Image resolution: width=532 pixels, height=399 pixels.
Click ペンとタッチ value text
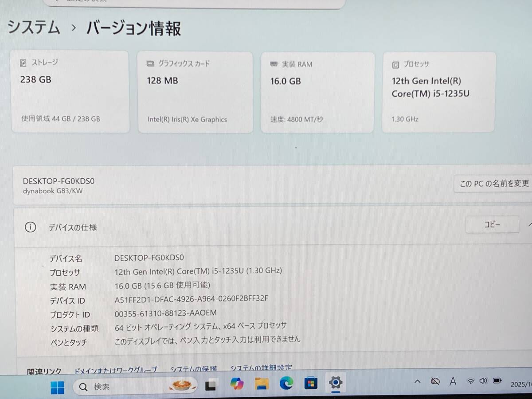tap(207, 340)
